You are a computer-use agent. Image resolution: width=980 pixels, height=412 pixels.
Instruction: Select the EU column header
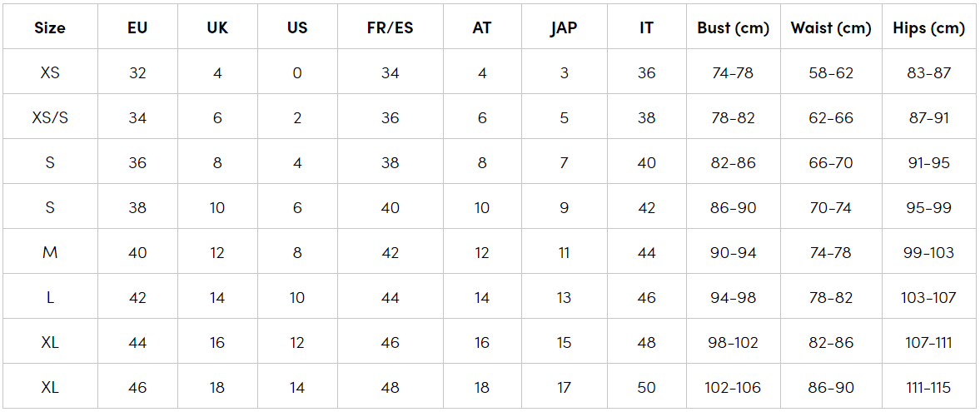[x=137, y=27]
